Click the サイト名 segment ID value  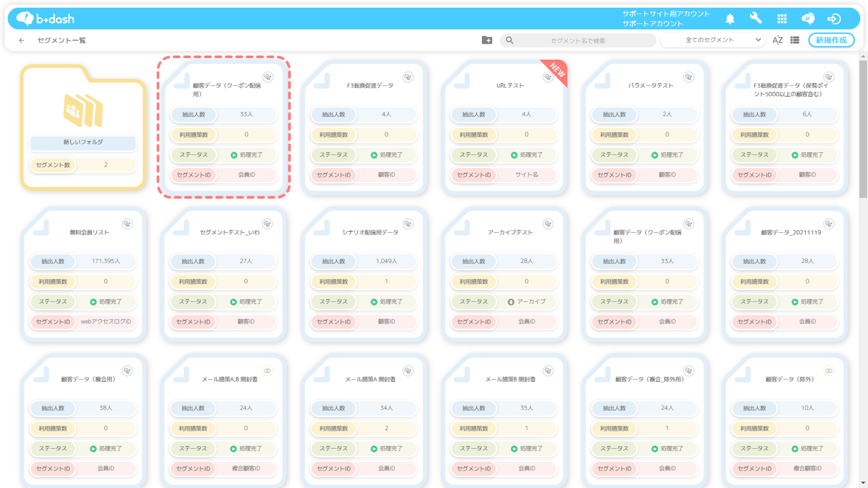(x=527, y=175)
